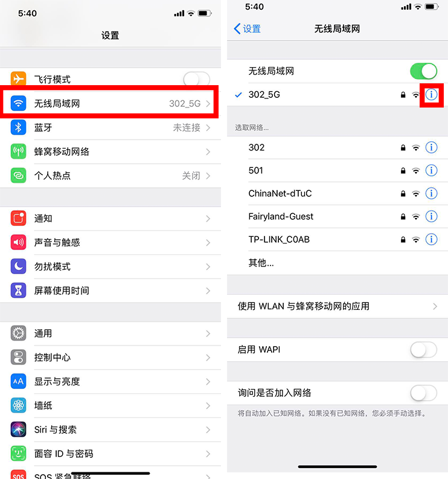
Task: Go back using the 设置 button
Action: tap(247, 29)
